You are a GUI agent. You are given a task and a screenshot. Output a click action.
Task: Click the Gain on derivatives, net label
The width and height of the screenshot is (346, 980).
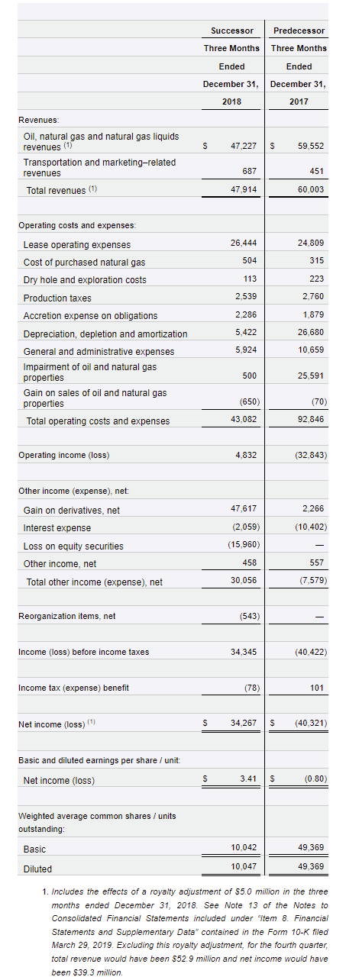point(72,510)
